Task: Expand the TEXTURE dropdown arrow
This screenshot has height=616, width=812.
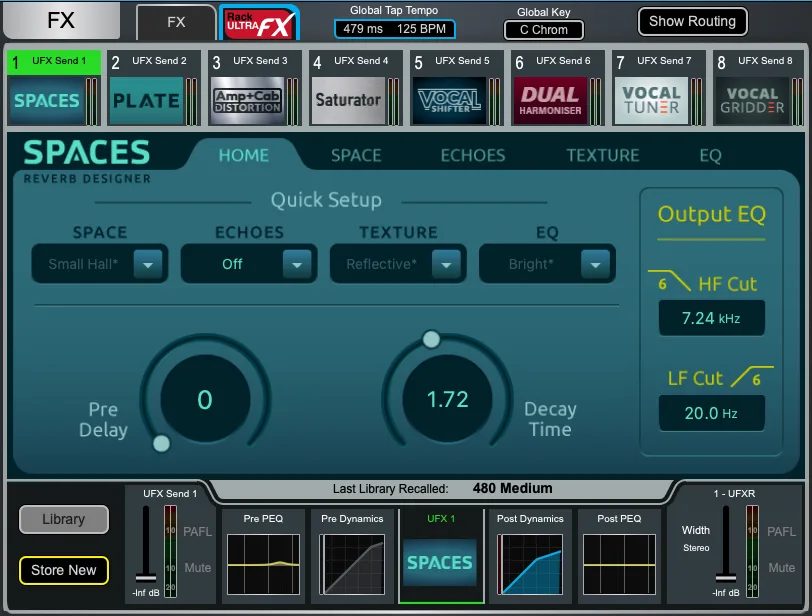Action: tap(446, 265)
